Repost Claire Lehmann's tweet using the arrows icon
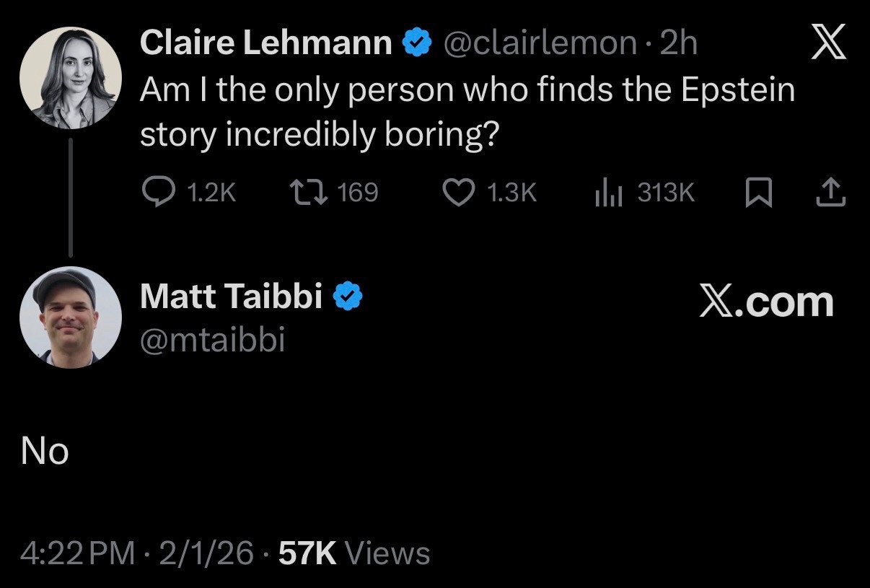 [x=309, y=192]
